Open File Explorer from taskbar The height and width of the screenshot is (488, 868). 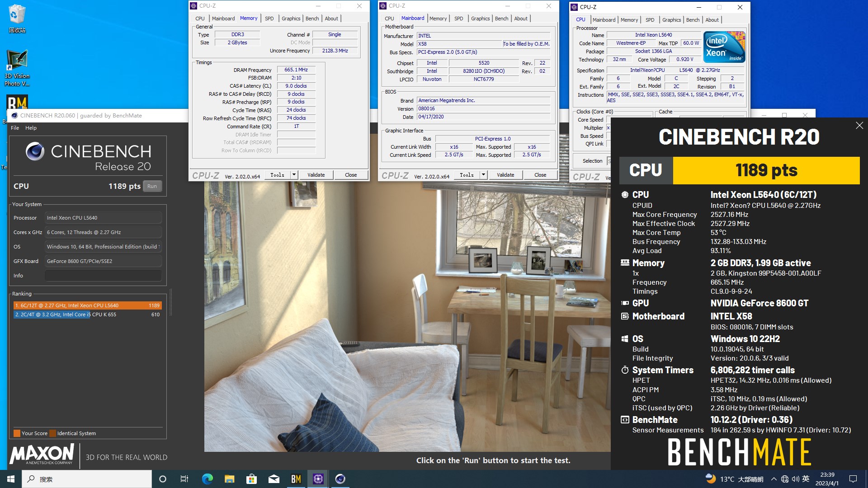(x=229, y=479)
